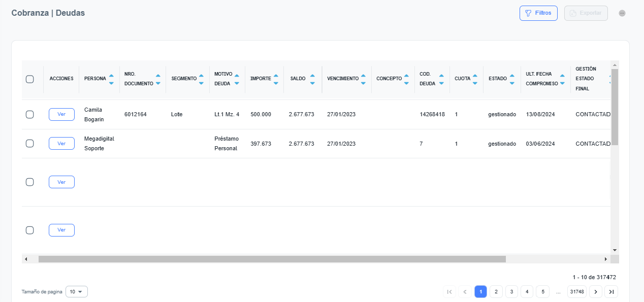644x302 pixels.
Task: Go to the last page icon
Action: 611,292
